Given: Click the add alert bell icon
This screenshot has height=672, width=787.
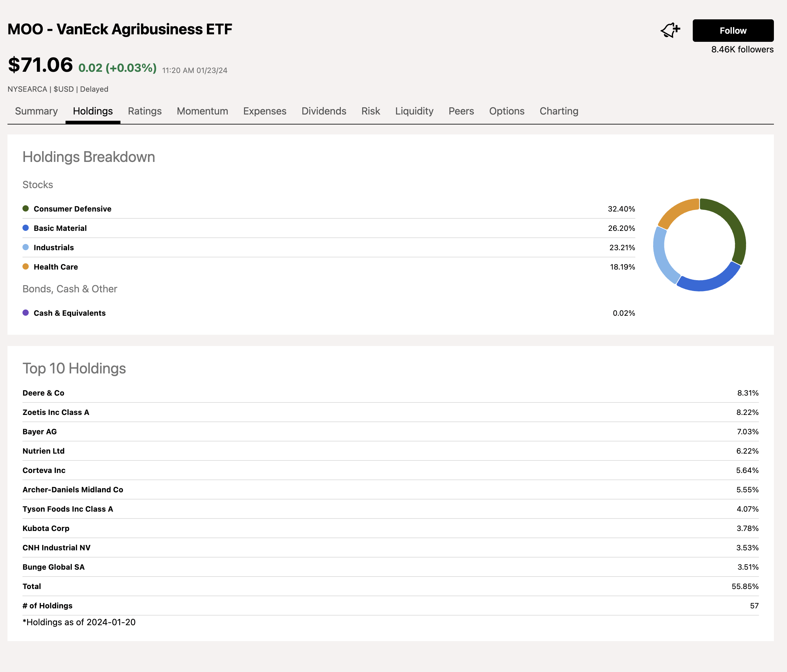Looking at the screenshot, I should [670, 30].
